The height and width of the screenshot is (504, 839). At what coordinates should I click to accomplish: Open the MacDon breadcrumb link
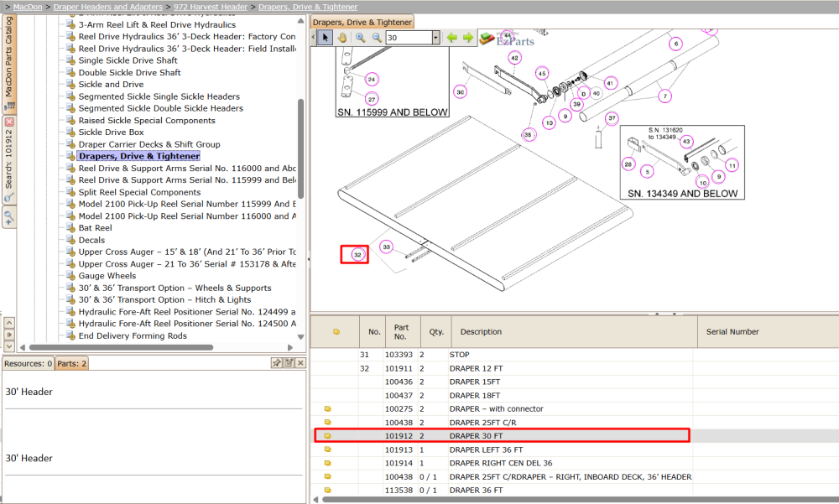click(x=28, y=7)
